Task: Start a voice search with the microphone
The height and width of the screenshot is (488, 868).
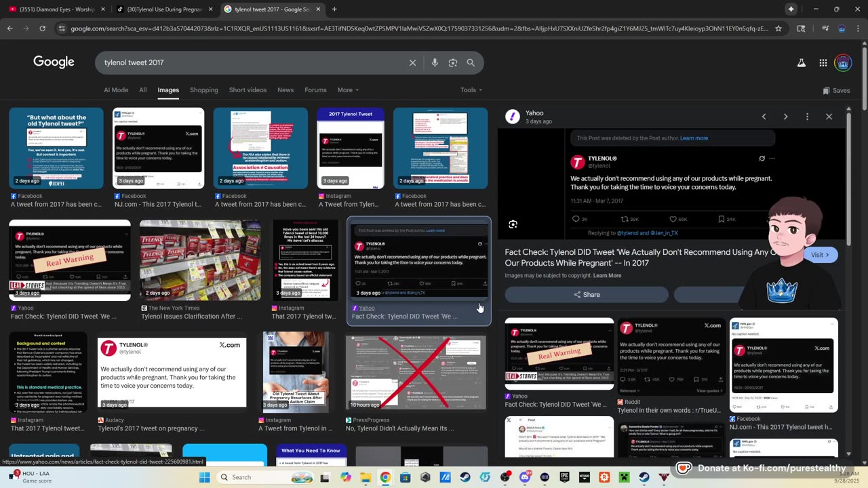Action: (x=435, y=62)
